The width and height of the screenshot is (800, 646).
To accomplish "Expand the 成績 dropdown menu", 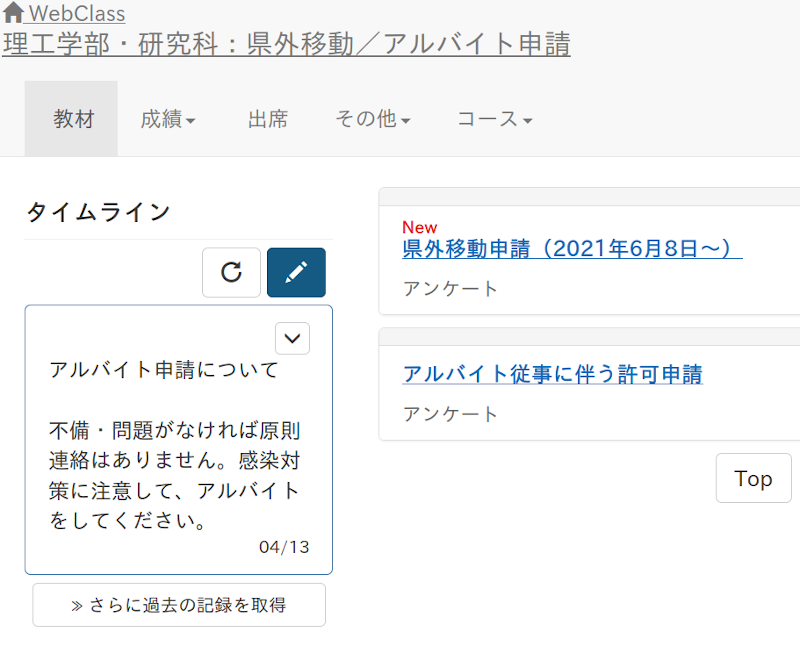I will coord(168,119).
